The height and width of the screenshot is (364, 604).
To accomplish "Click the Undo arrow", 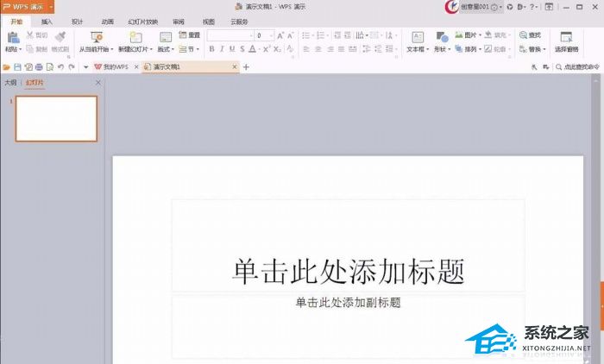I will click(x=60, y=67).
